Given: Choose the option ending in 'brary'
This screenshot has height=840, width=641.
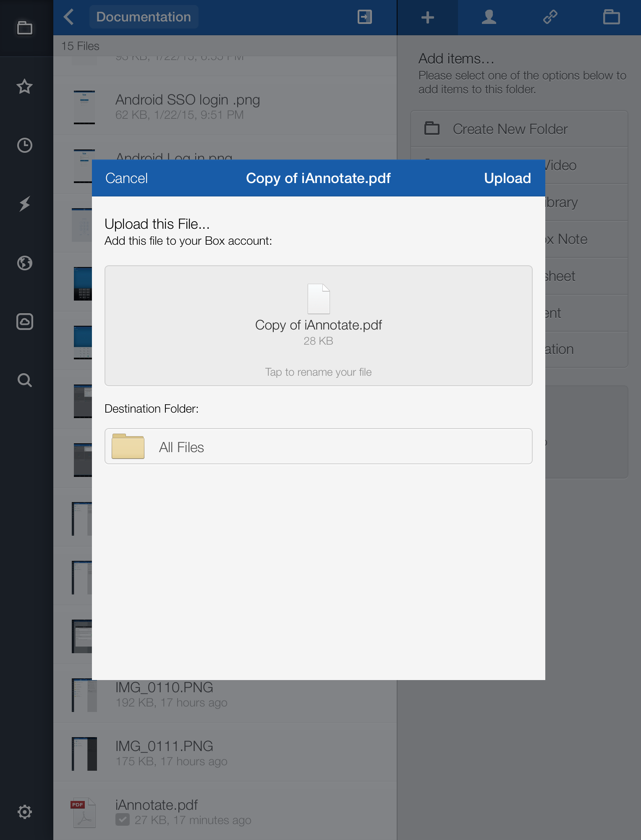Looking at the screenshot, I should [586, 202].
